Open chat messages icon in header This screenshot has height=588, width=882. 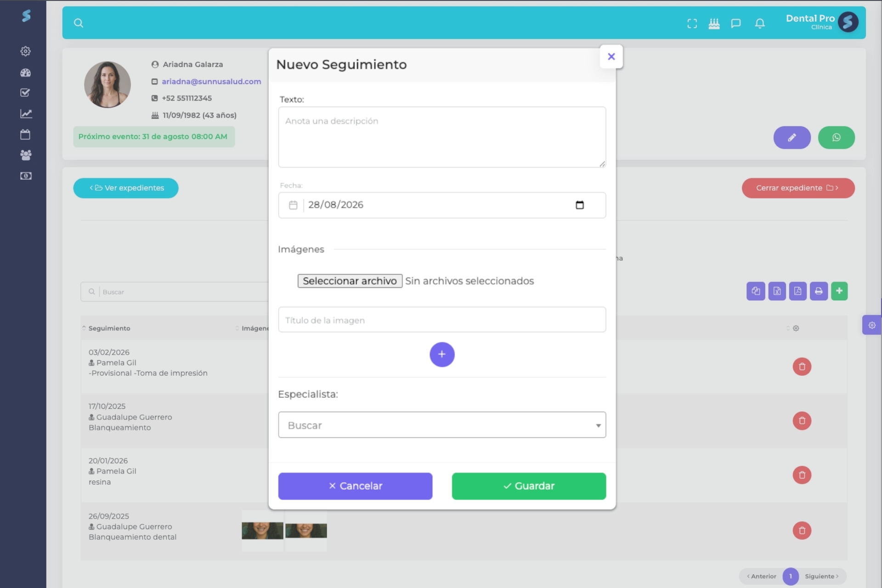[x=736, y=23]
